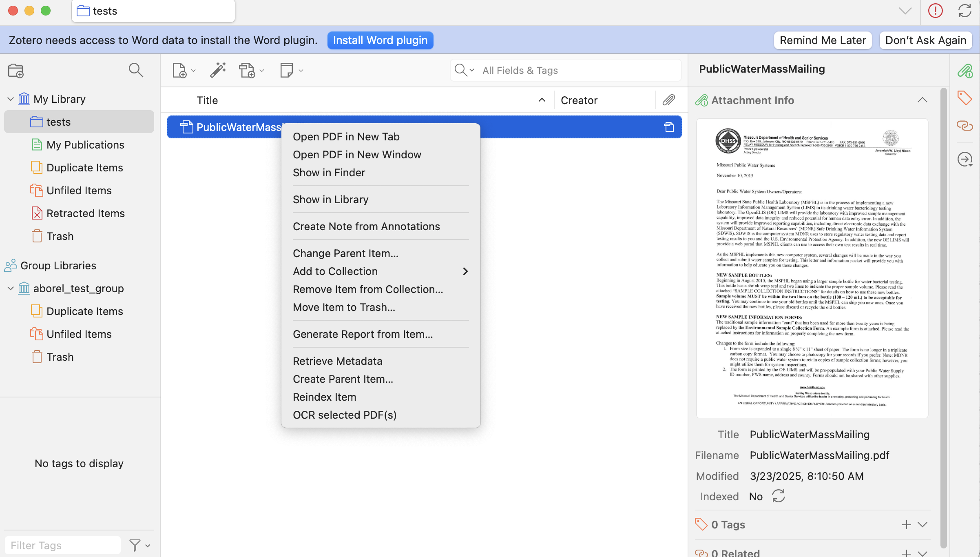Open the Add Attachment toolbar icon

coord(248,70)
